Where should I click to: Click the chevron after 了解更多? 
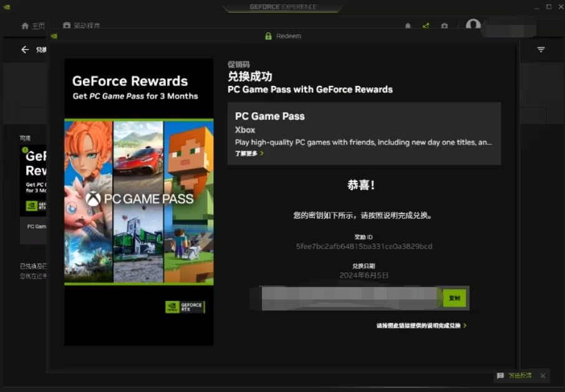point(262,153)
